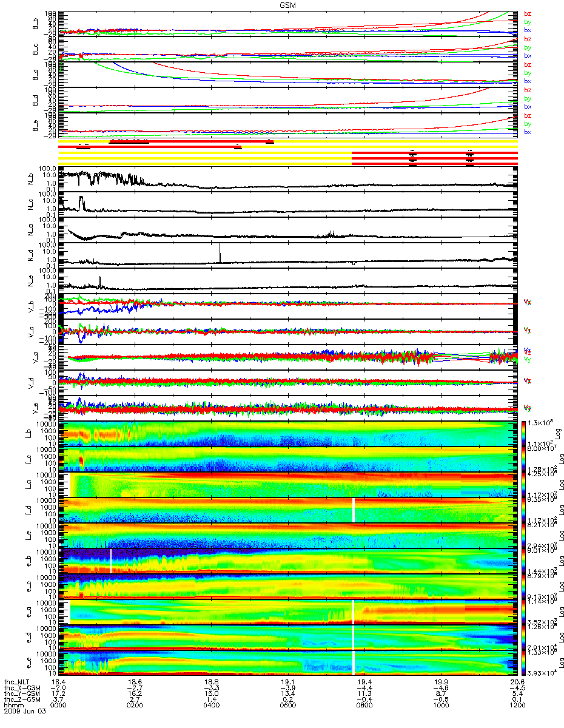
Task: Click the thc_MLT row label
Action: pos(17,682)
